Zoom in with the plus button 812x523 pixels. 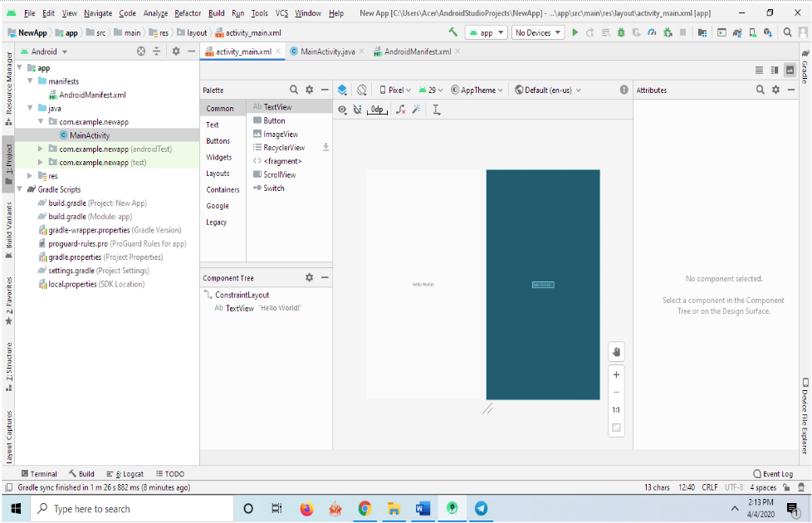click(x=616, y=374)
